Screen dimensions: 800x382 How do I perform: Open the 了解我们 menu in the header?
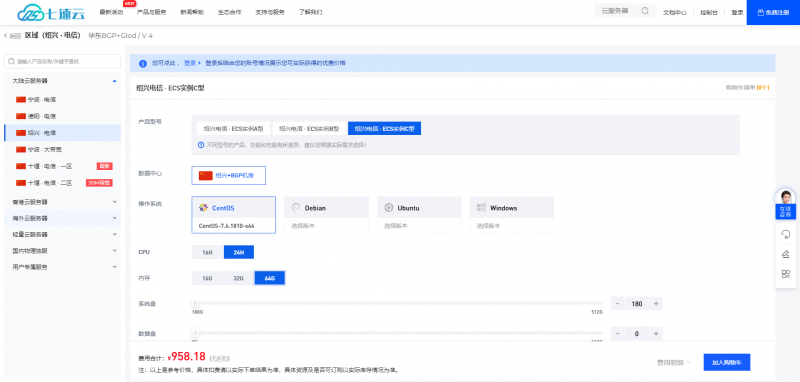point(310,12)
